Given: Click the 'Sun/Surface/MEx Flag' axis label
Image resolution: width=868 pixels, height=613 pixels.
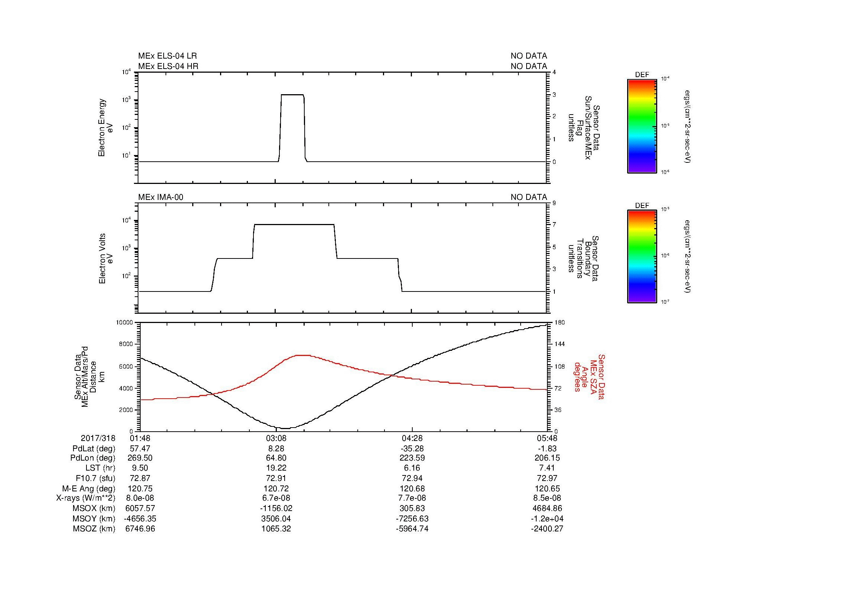Looking at the screenshot, I should [584, 128].
